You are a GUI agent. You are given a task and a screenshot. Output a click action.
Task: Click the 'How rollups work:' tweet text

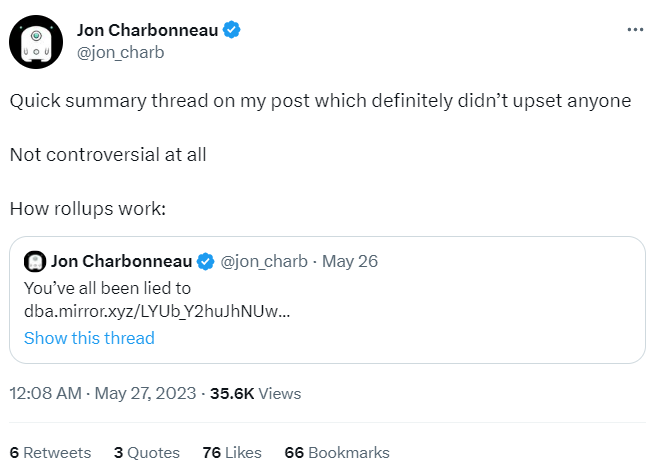tap(87, 210)
